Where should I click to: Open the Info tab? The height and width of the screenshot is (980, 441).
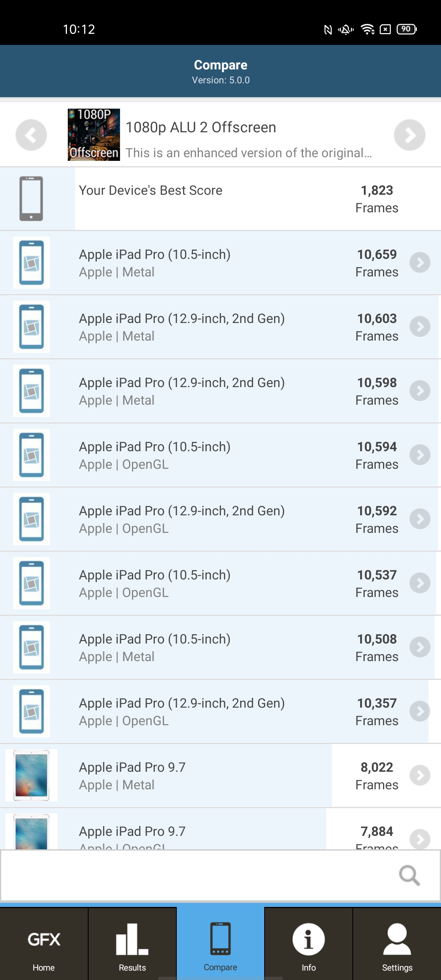pos(309,947)
